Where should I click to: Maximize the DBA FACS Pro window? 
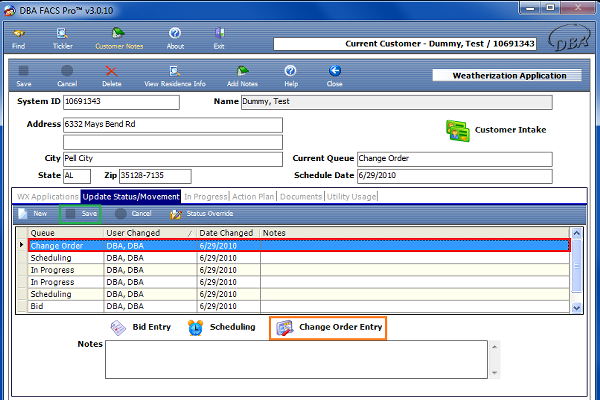pos(550,8)
